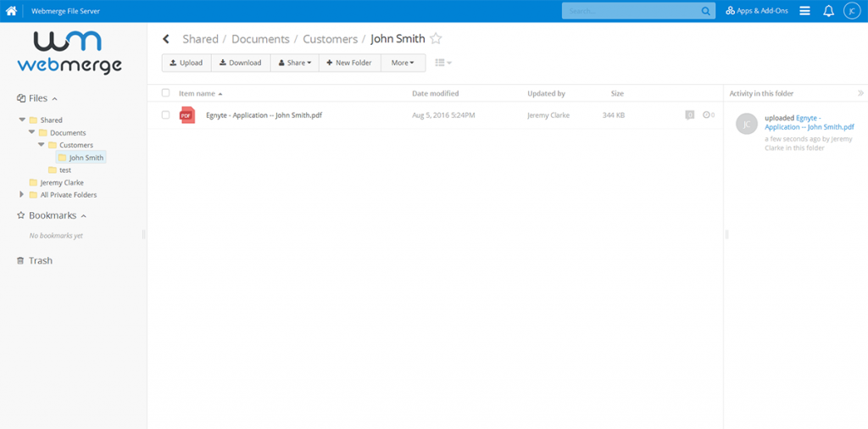Open the notifications bell
This screenshot has height=429, width=868.
(x=829, y=11)
